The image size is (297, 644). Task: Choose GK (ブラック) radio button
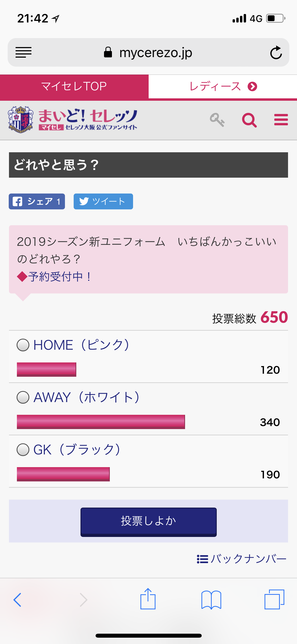(23, 450)
